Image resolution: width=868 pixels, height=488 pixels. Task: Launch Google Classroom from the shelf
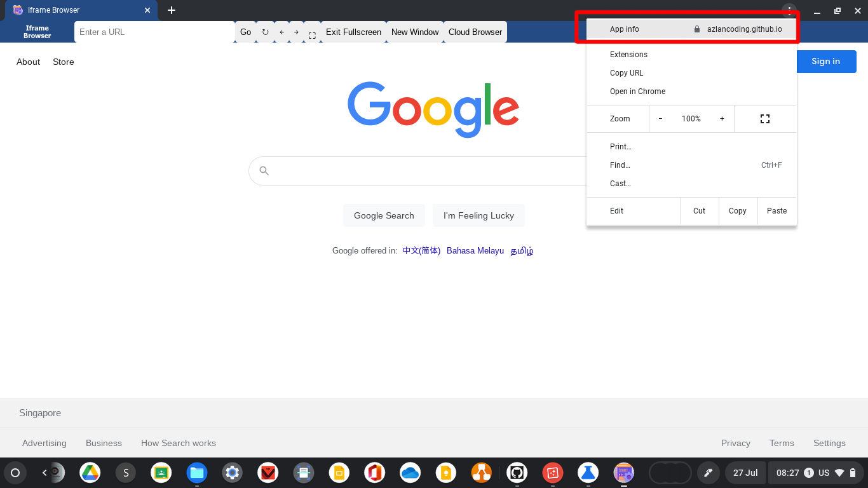click(161, 473)
